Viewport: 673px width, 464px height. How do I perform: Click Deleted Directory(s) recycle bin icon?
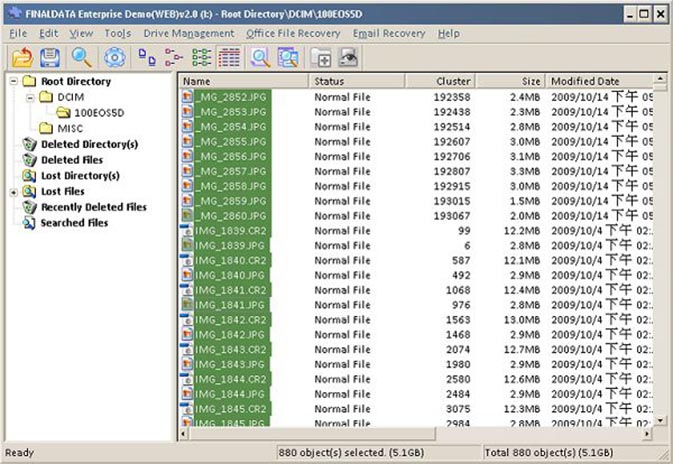point(29,144)
